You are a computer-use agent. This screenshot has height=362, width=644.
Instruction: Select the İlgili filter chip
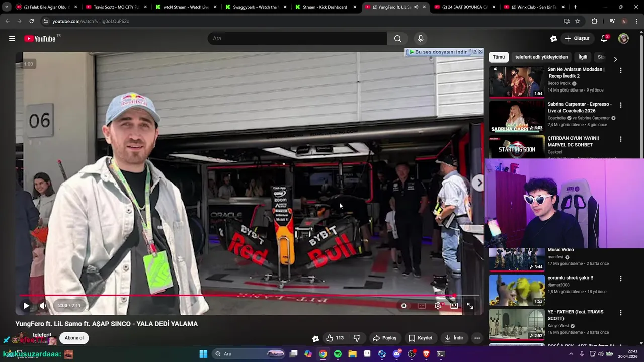coord(583,57)
